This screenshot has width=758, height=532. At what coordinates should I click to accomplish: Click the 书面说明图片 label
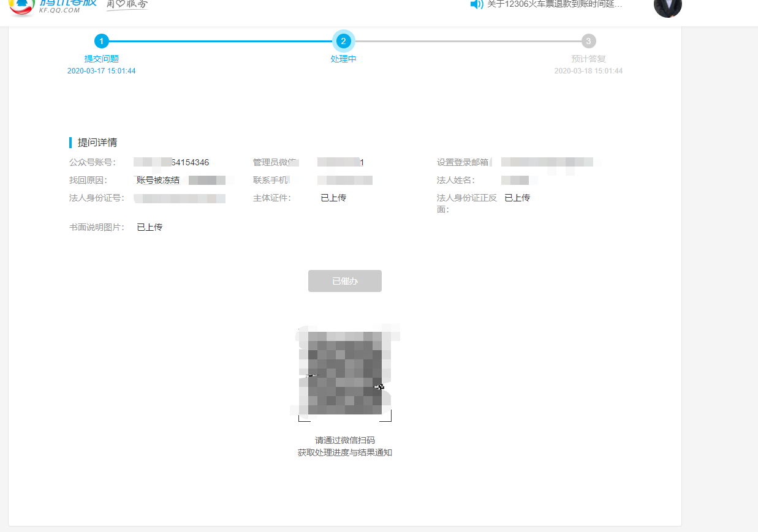pos(97,227)
